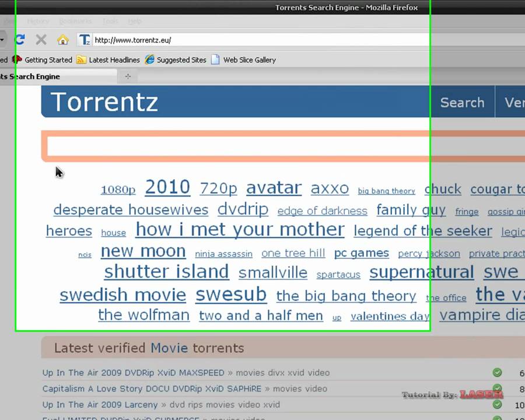Open the dvdrip tag link
525x420 pixels.
(x=243, y=209)
